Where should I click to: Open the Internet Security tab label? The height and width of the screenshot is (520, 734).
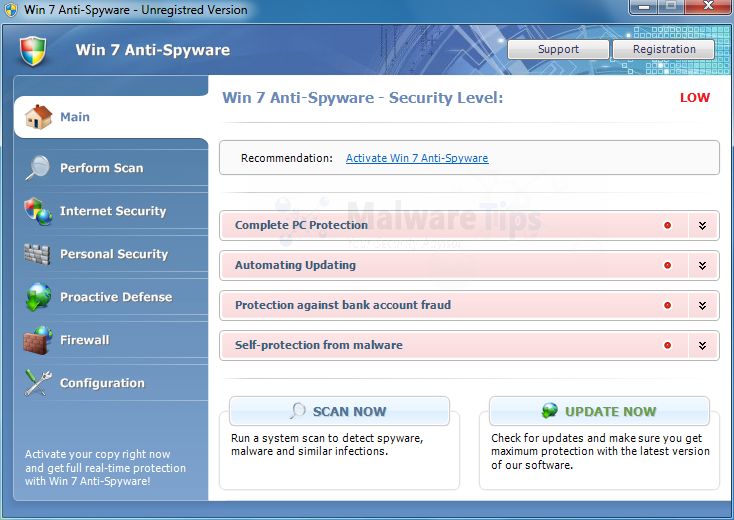coord(113,211)
